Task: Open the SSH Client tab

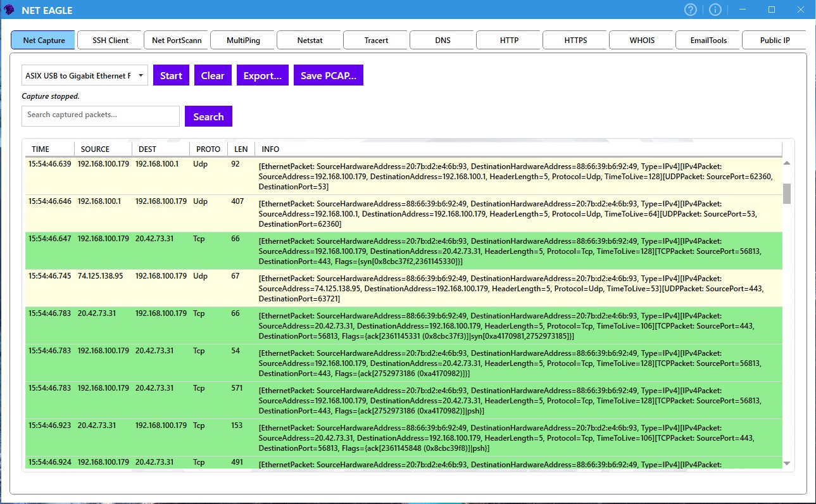Action: 110,40
